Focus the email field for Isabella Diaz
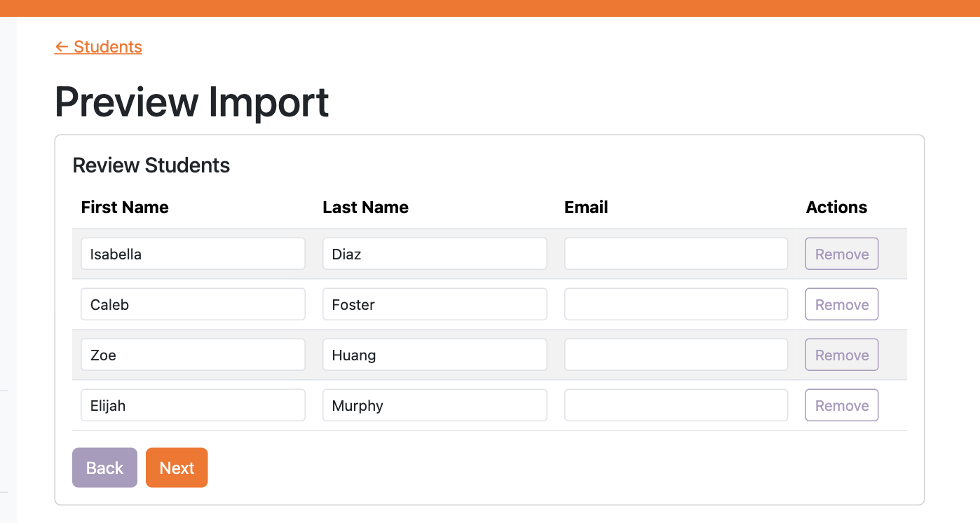980x523 pixels. (x=676, y=254)
